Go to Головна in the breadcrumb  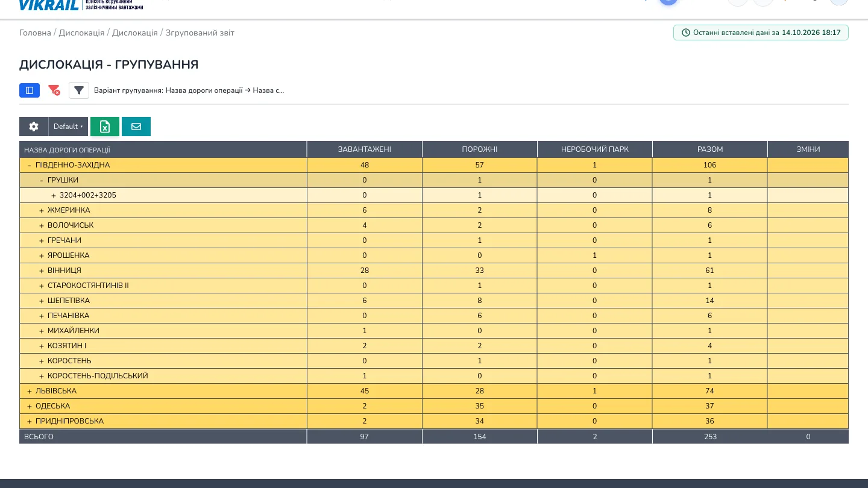35,33
